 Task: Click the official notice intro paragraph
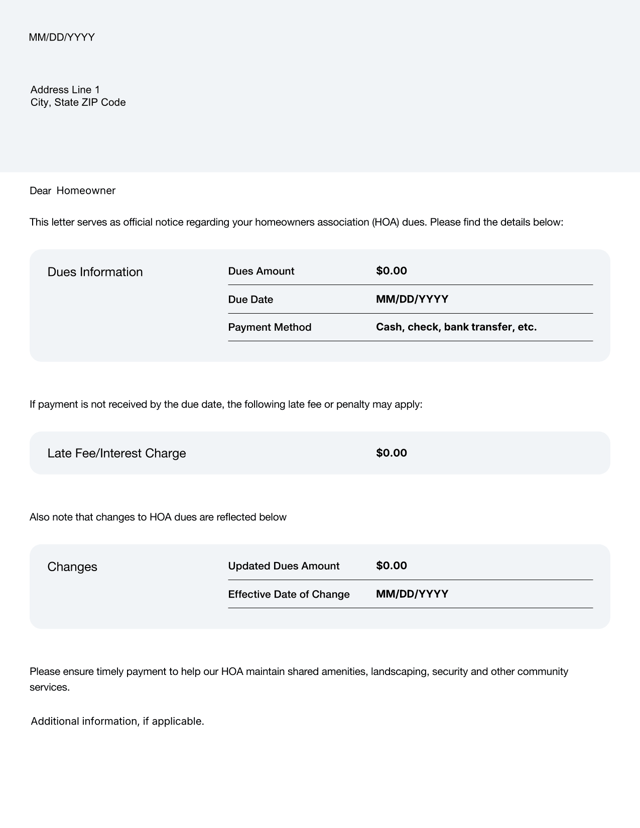coord(296,222)
